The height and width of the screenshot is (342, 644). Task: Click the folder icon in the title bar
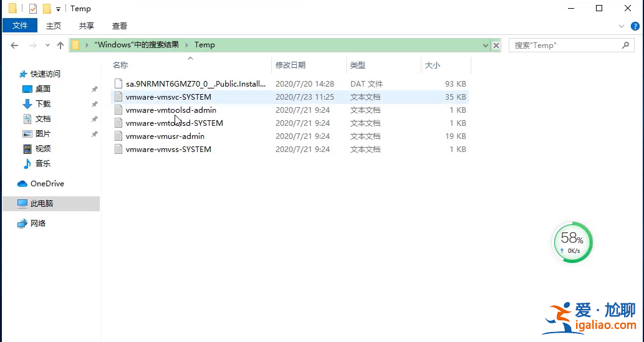pos(12,8)
